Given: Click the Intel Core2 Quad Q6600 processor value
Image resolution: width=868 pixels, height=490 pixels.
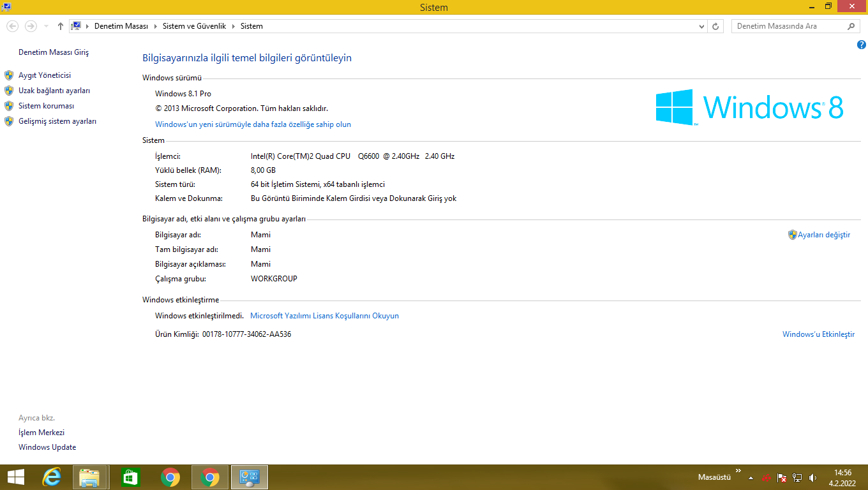Looking at the screenshot, I should [x=352, y=156].
